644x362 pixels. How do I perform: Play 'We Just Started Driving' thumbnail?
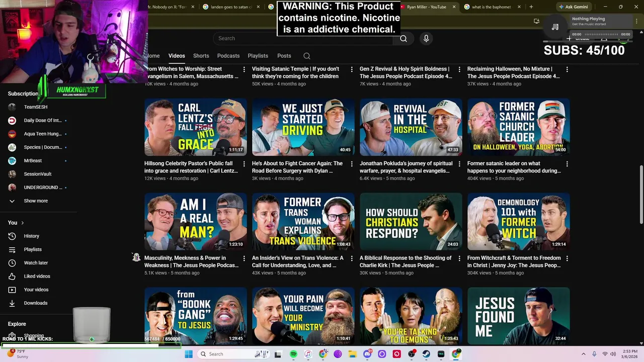pyautogui.click(x=303, y=127)
